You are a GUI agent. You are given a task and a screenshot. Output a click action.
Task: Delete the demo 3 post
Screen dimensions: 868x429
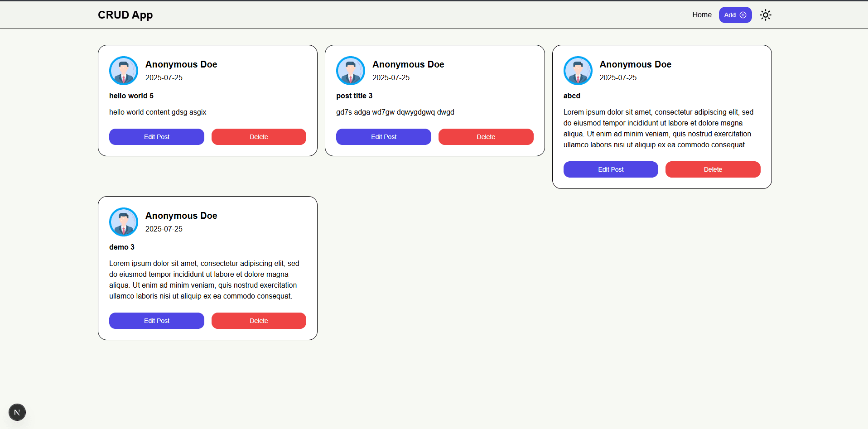coord(259,321)
